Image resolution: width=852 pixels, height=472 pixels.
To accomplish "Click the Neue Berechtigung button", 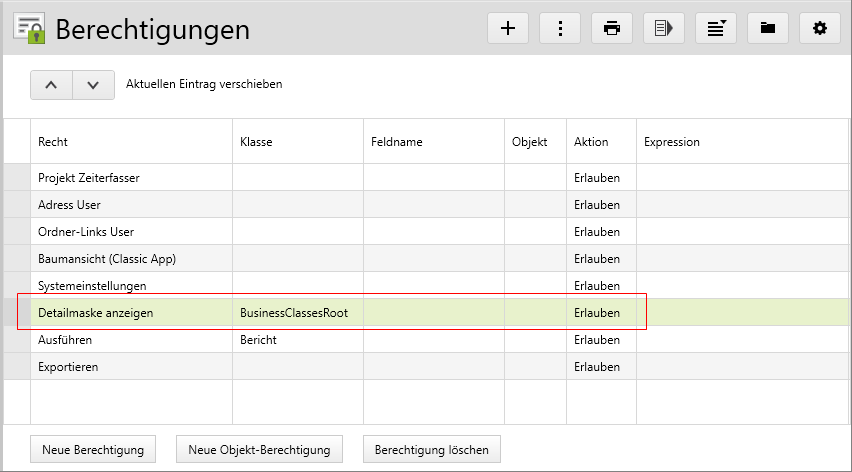I will [x=93, y=450].
